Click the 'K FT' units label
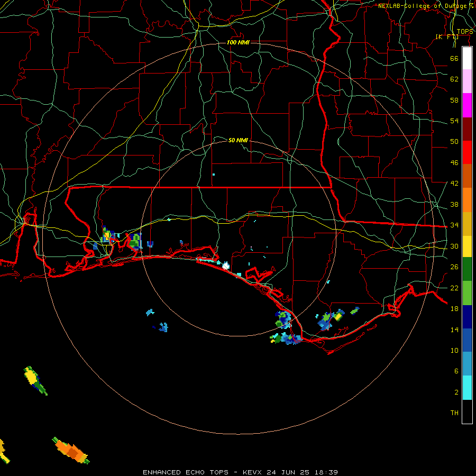The height and width of the screenshot is (476, 476). pyautogui.click(x=447, y=36)
